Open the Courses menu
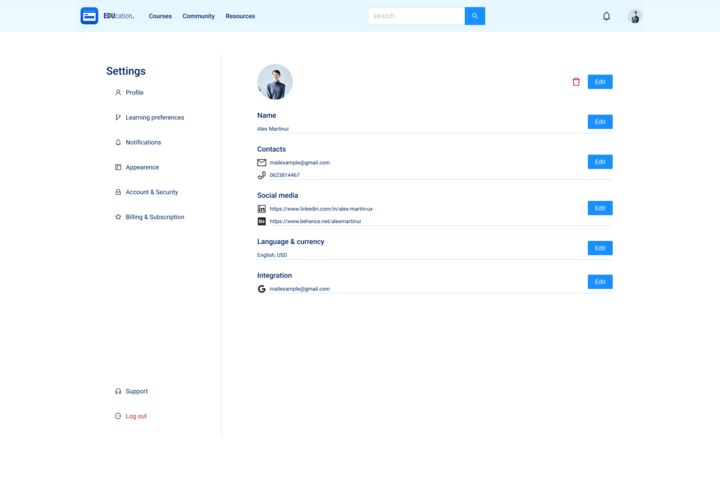 (x=160, y=16)
